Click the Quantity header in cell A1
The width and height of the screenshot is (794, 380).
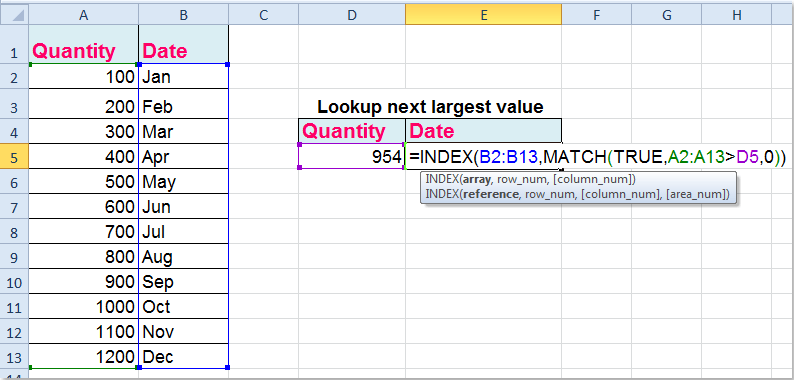coord(84,44)
